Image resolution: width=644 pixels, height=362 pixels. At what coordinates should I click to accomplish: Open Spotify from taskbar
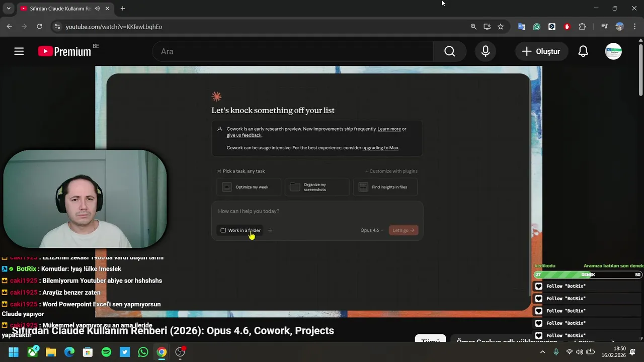click(x=106, y=352)
